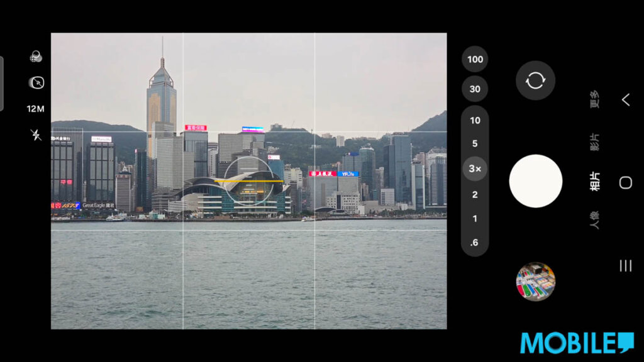Screen dimensions: 644x362
Task: Switch between front and rear camera
Action: click(x=535, y=80)
